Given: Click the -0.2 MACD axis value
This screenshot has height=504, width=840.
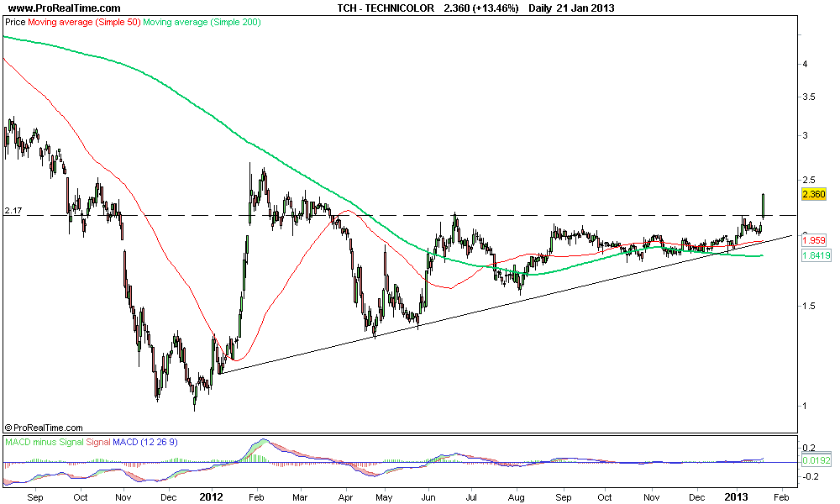Looking at the screenshot, I should tap(810, 476).
